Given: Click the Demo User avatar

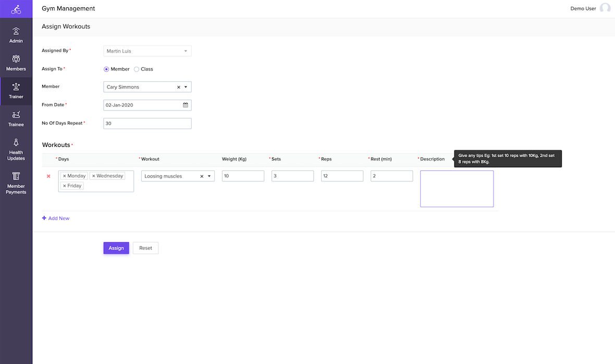Looking at the screenshot, I should 605,8.
